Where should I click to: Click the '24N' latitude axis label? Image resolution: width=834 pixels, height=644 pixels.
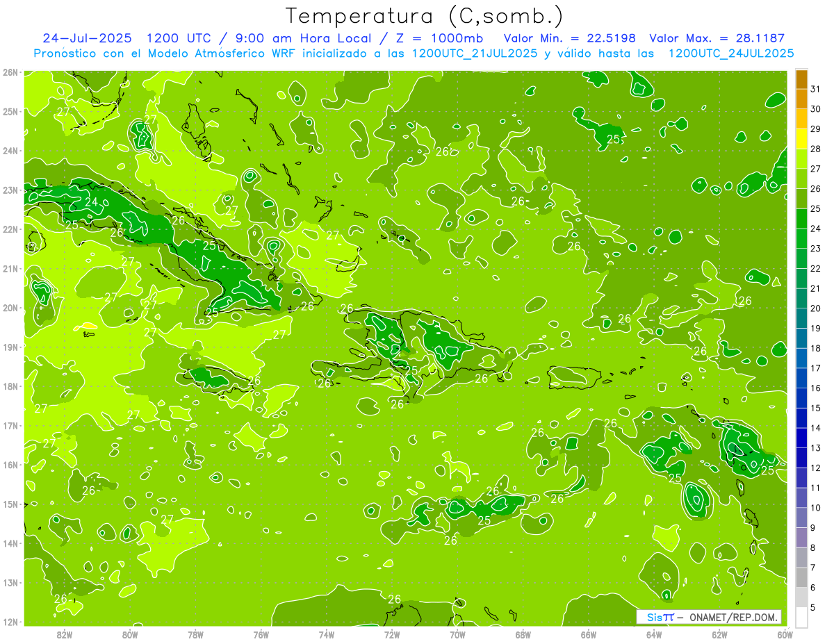[10, 151]
